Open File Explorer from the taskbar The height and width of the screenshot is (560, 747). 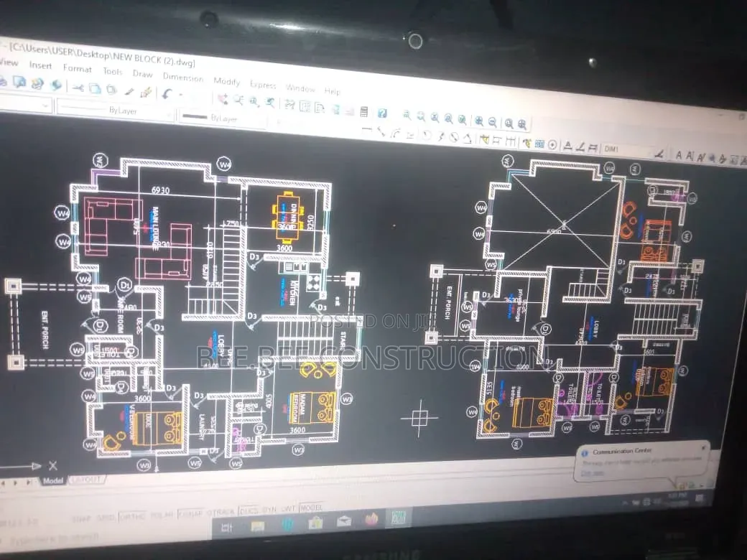pos(257,526)
